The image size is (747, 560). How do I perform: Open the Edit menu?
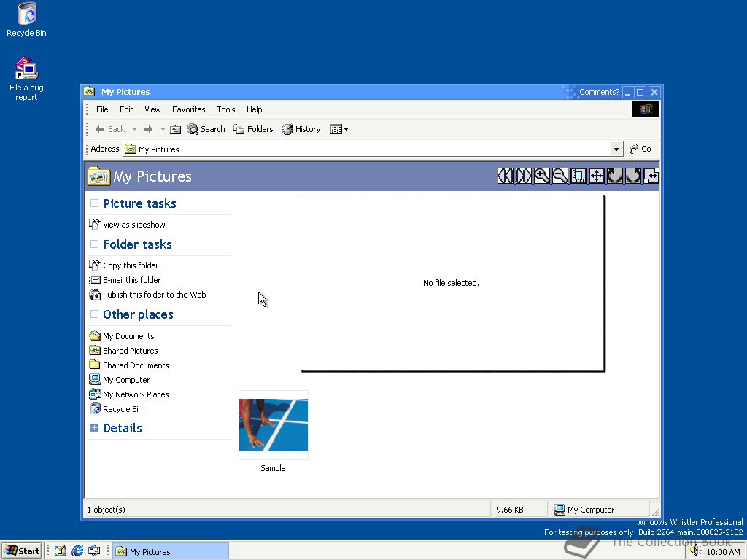(126, 109)
